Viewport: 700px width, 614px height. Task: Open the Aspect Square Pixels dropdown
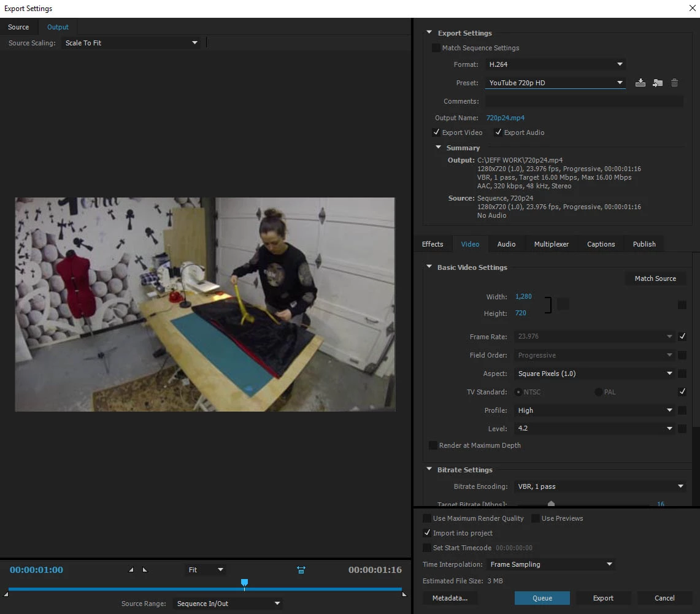594,374
